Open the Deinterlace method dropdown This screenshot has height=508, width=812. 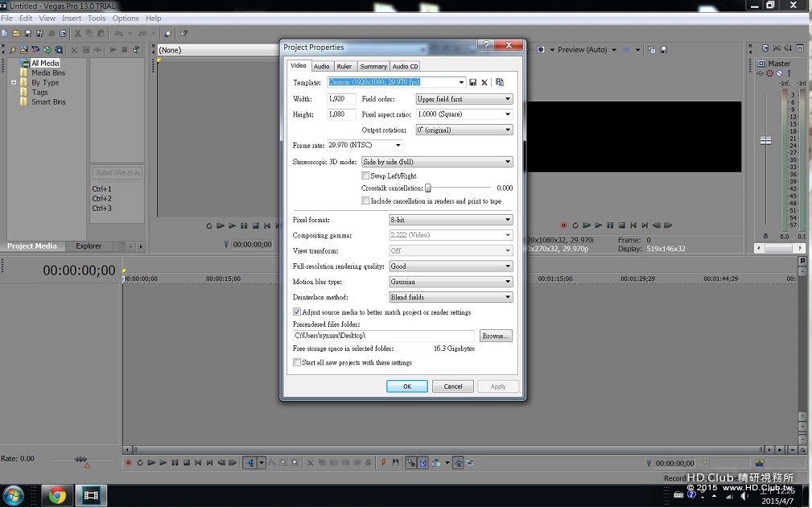tap(451, 297)
